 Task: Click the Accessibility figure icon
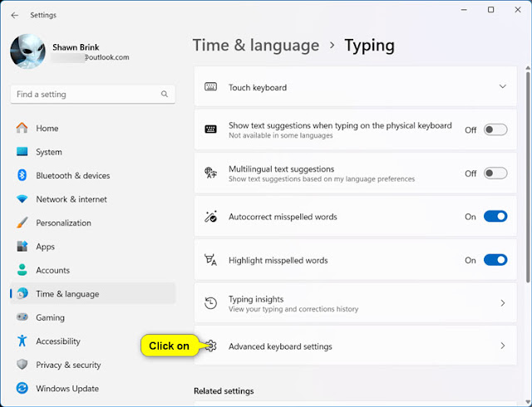click(x=22, y=341)
